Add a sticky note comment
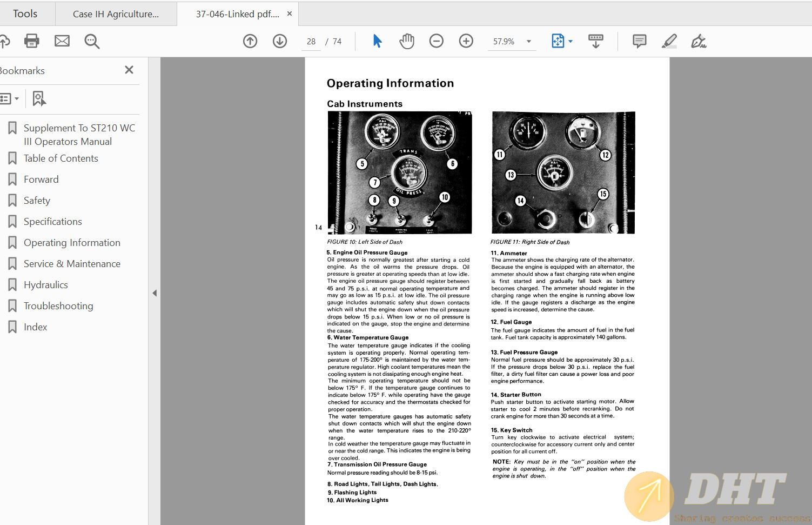 pyautogui.click(x=640, y=41)
